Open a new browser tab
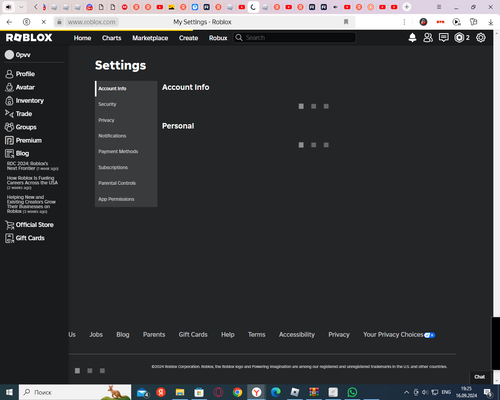Image resolution: width=500 pixels, height=400 pixels. [407, 7]
